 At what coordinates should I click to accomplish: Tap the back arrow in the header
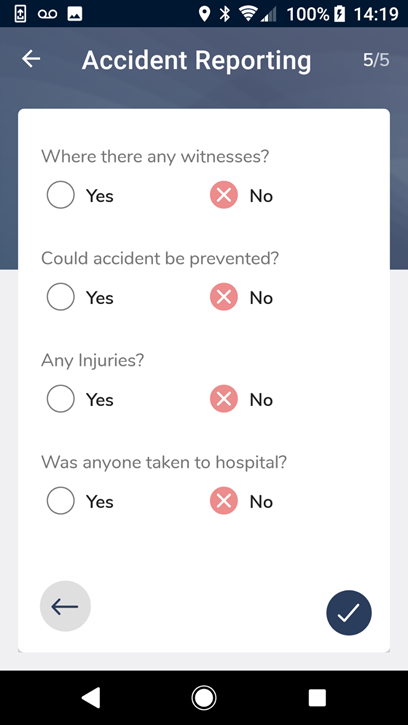(31, 59)
